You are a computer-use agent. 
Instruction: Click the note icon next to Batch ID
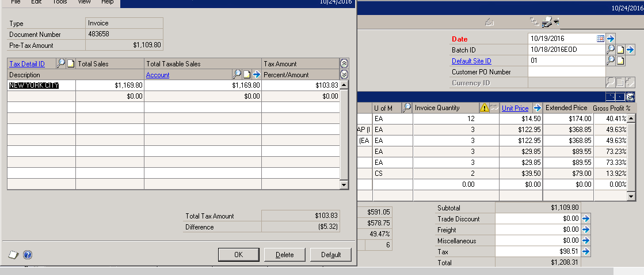click(x=620, y=50)
